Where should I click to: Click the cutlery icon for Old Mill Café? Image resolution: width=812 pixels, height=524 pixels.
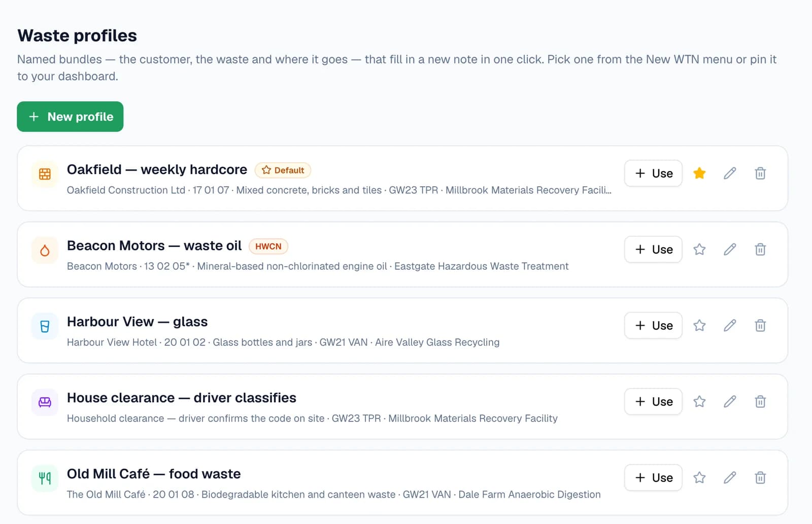click(x=45, y=478)
